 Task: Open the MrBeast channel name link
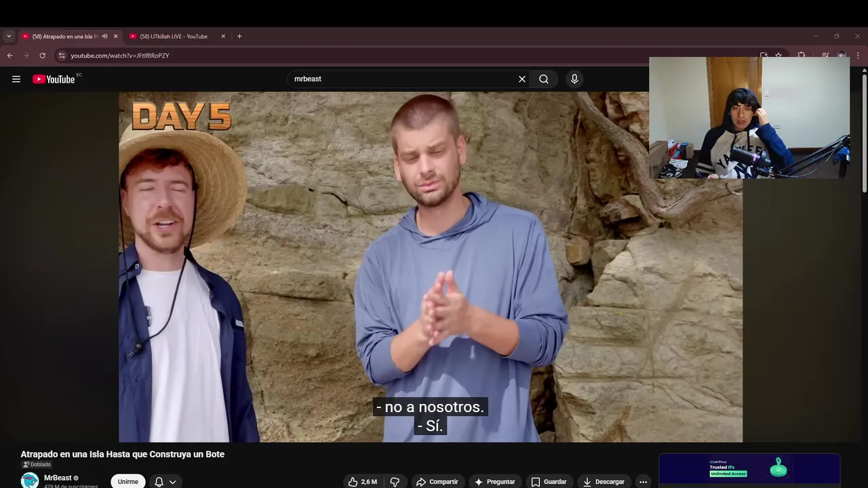[x=58, y=478]
